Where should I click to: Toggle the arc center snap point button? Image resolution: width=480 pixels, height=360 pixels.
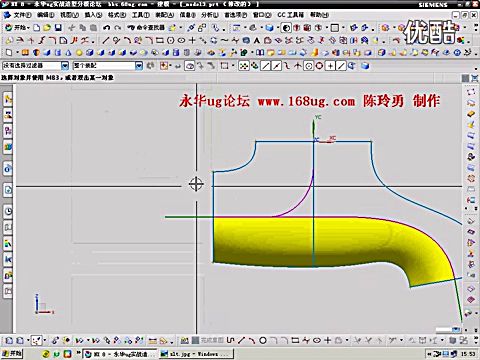pos(309,66)
